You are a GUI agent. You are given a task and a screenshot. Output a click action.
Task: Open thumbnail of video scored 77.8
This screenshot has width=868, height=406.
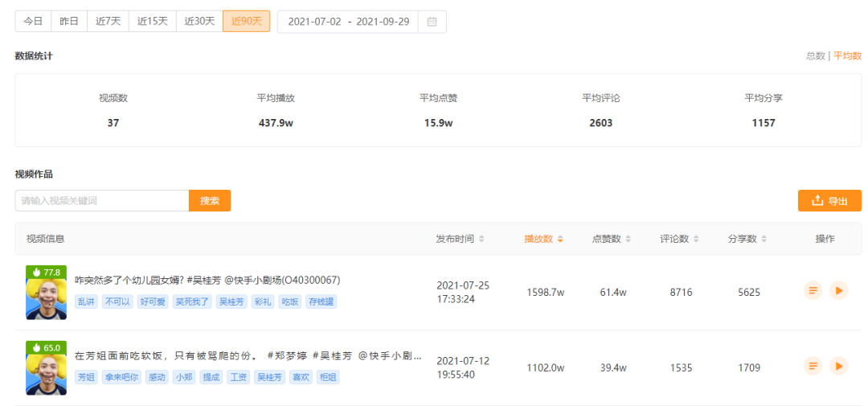coord(46,293)
